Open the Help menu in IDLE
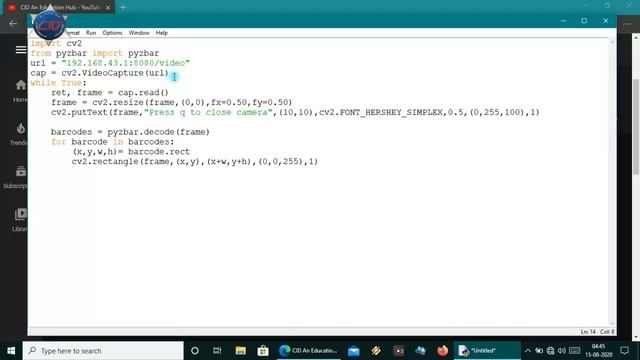Screen dimensions: 640x360 coord(162,33)
